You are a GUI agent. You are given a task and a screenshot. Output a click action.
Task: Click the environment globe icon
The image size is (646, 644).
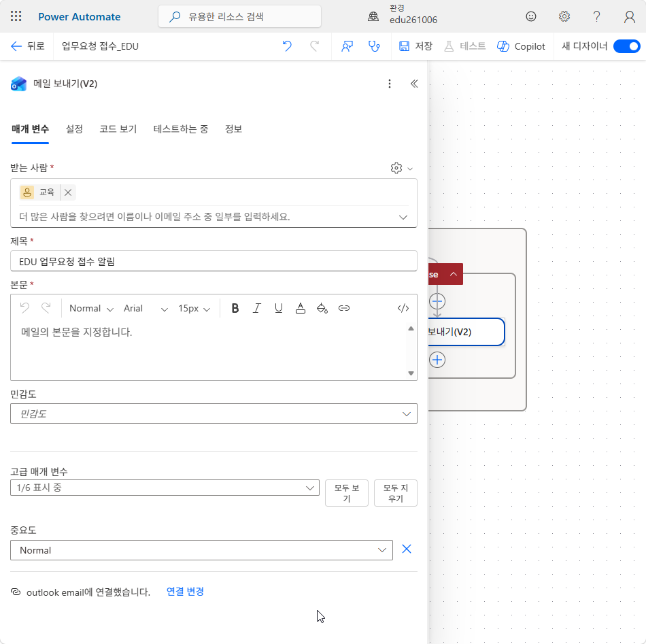(x=373, y=16)
